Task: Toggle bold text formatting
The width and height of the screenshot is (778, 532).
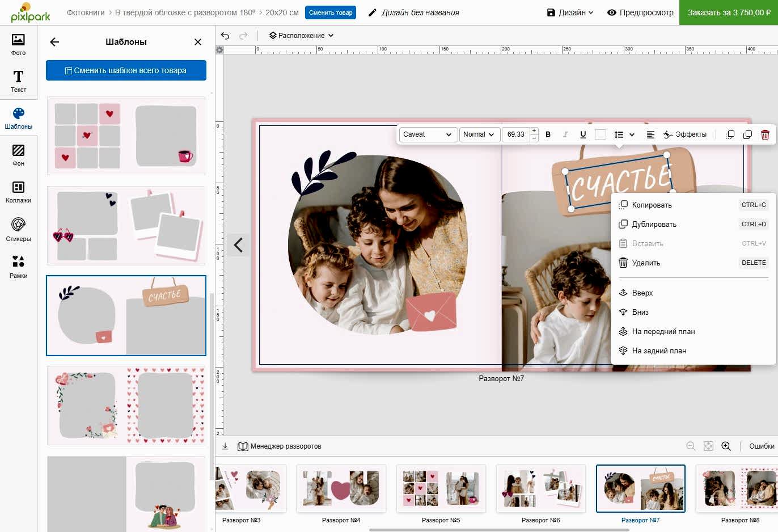Action: coord(548,134)
